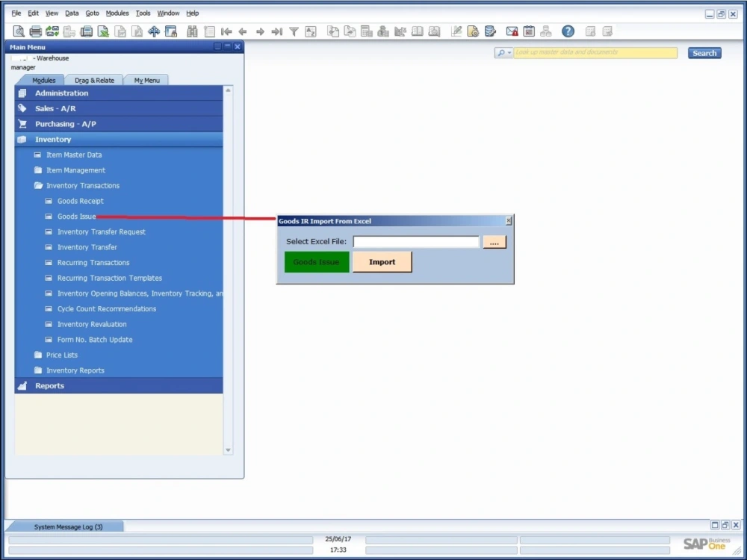This screenshot has height=560, width=747.
Task: Open the Calendar icon in toolbar
Action: (x=529, y=31)
